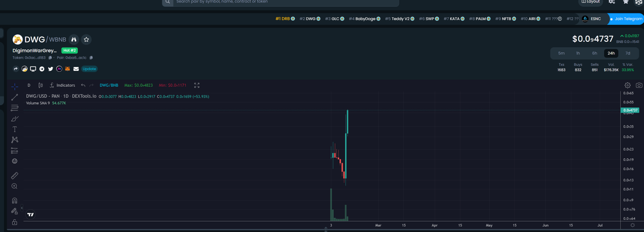Open favorites star in top header
The width and height of the screenshot is (644, 232).
(625, 2)
